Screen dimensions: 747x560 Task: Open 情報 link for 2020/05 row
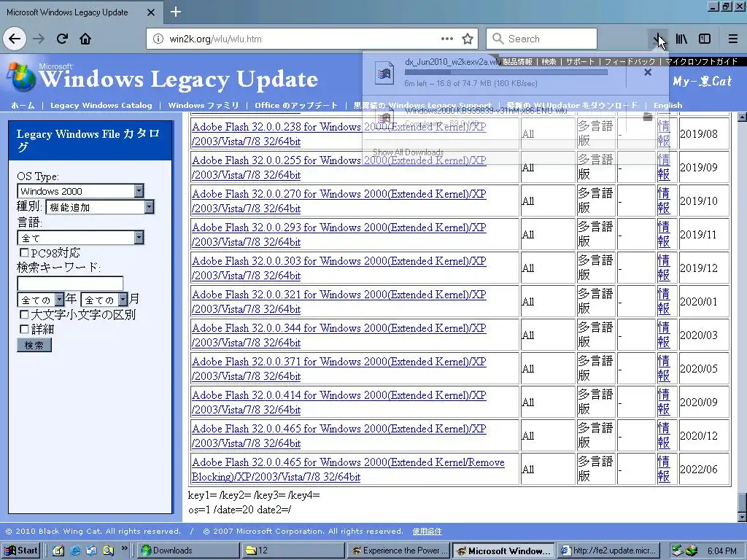664,368
